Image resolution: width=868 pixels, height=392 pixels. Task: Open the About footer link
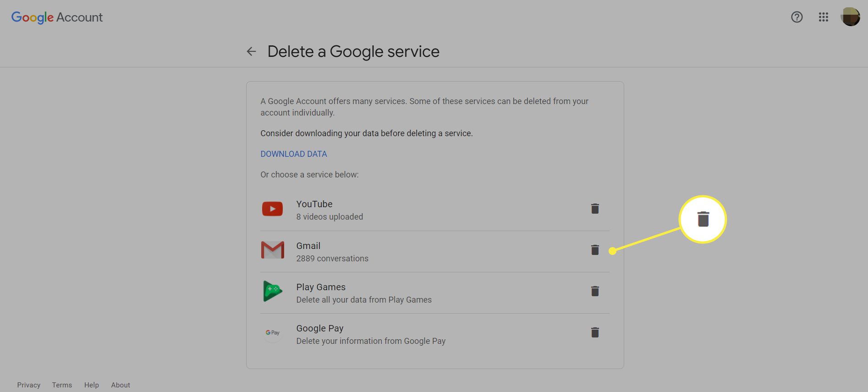[121, 385]
